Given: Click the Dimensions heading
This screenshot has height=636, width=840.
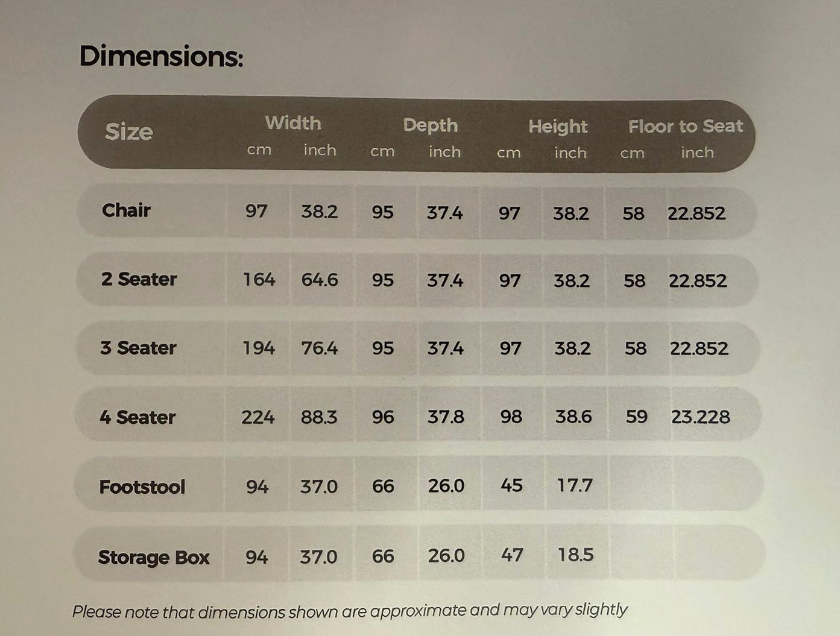Looking at the screenshot, I should [x=161, y=57].
